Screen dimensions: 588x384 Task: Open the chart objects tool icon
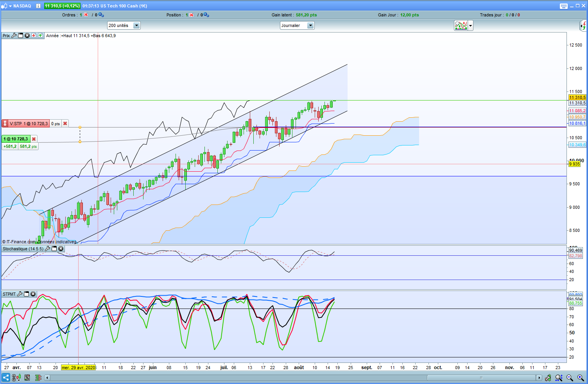[16, 378]
